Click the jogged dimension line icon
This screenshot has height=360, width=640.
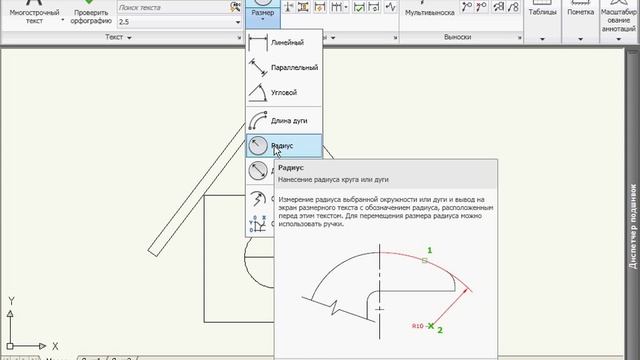click(391, 7)
